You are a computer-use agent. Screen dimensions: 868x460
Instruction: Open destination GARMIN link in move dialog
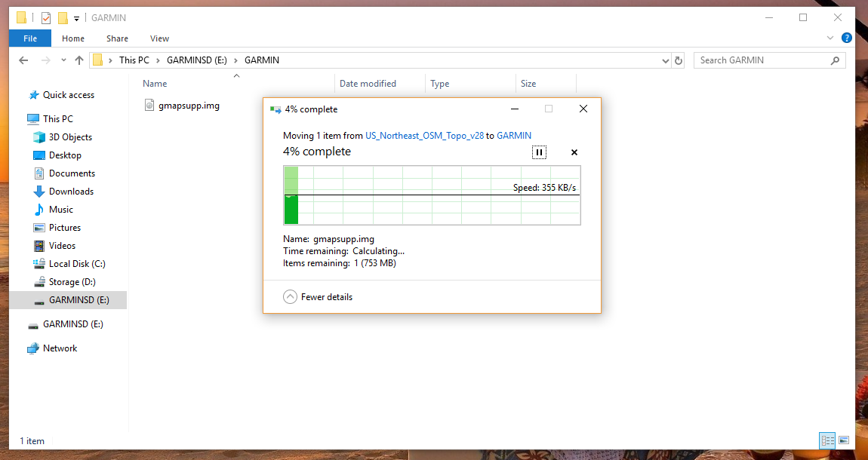514,136
